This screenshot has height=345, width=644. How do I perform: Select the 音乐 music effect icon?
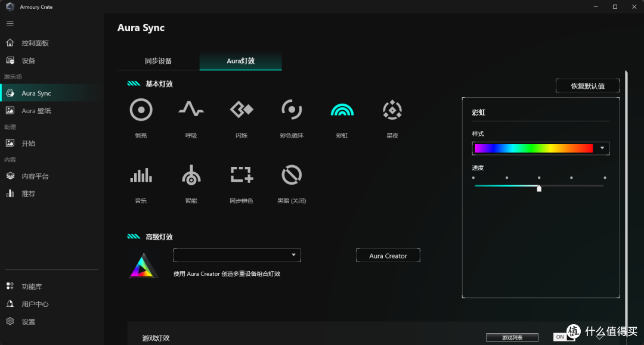[141, 176]
